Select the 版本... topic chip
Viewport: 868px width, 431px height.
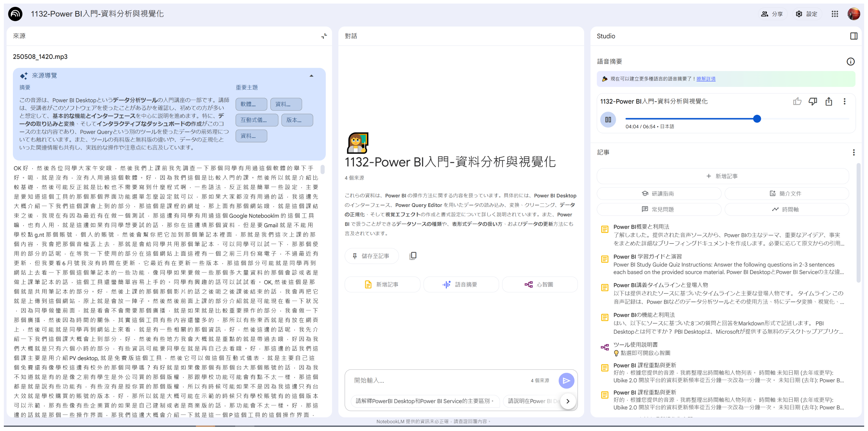(297, 120)
